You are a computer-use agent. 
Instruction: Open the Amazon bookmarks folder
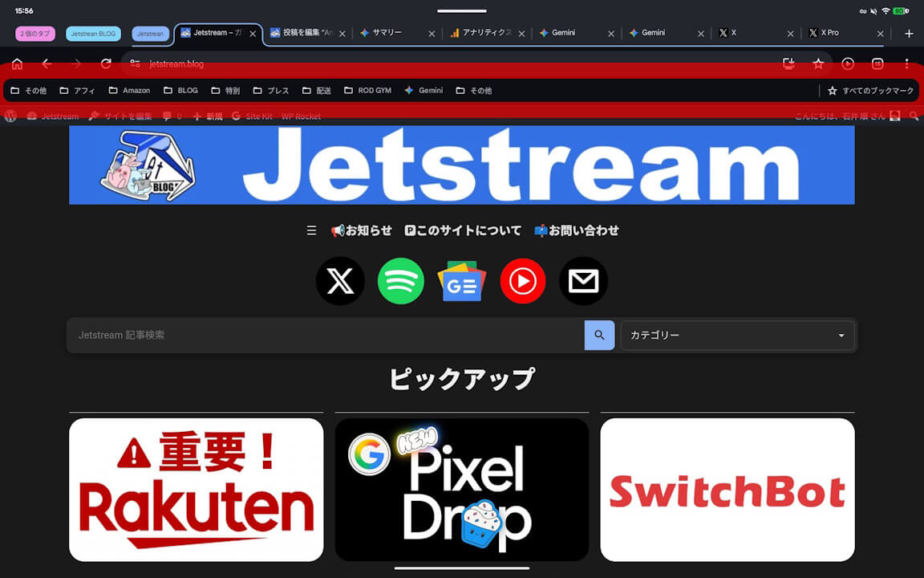point(129,90)
